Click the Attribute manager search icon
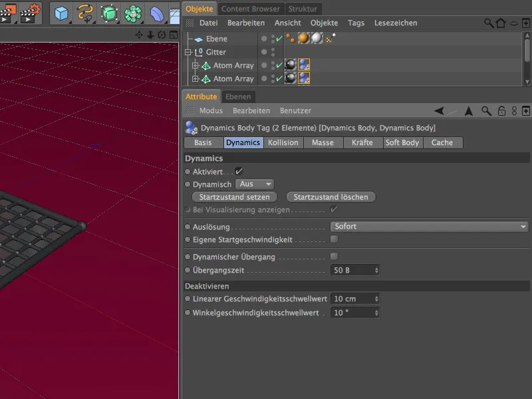 point(486,110)
